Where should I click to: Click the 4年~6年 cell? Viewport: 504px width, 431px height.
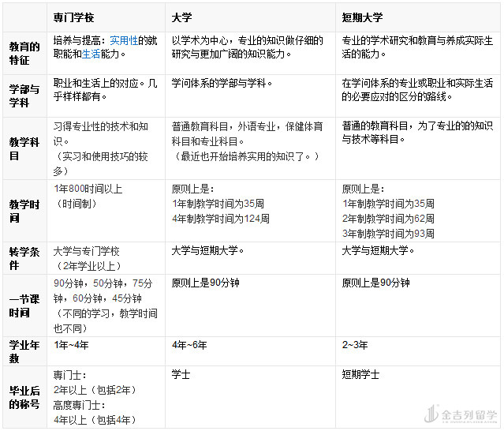pos(189,346)
